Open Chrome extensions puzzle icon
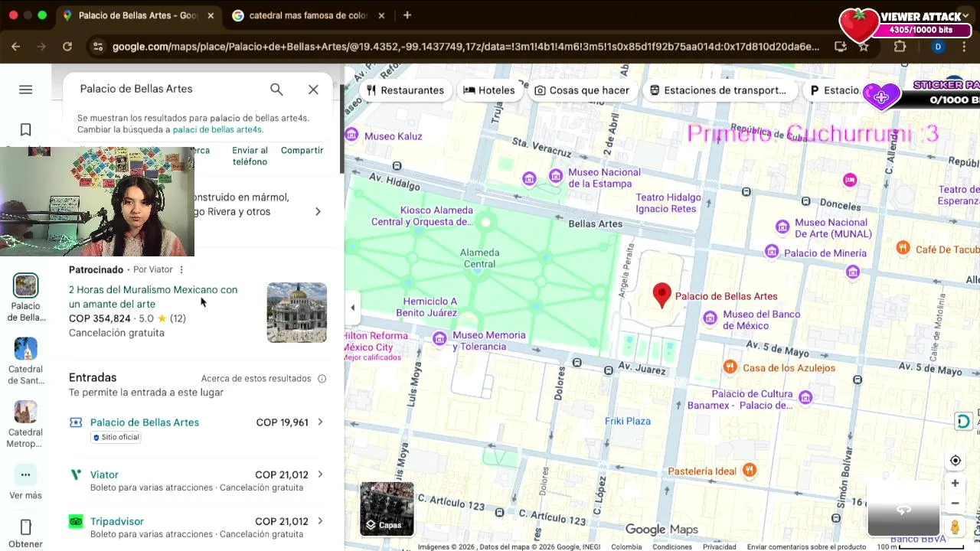 pos(900,47)
